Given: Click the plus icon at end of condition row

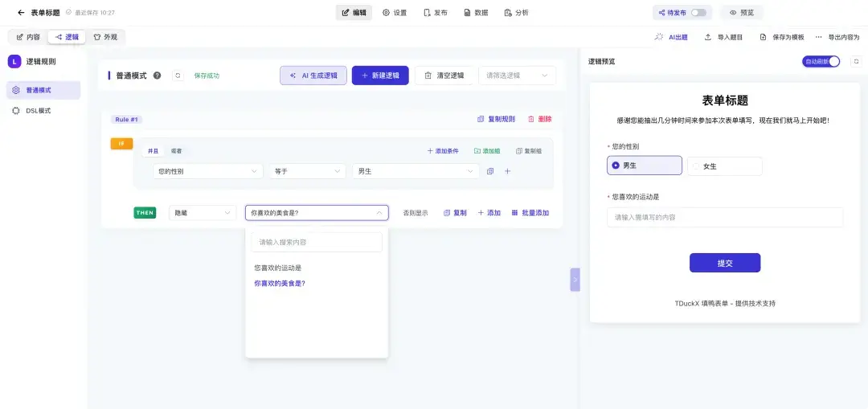Looking at the screenshot, I should 508,172.
